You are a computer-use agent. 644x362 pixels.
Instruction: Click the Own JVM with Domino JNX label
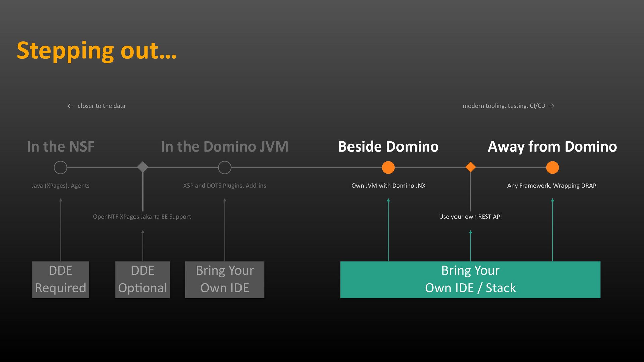(388, 186)
